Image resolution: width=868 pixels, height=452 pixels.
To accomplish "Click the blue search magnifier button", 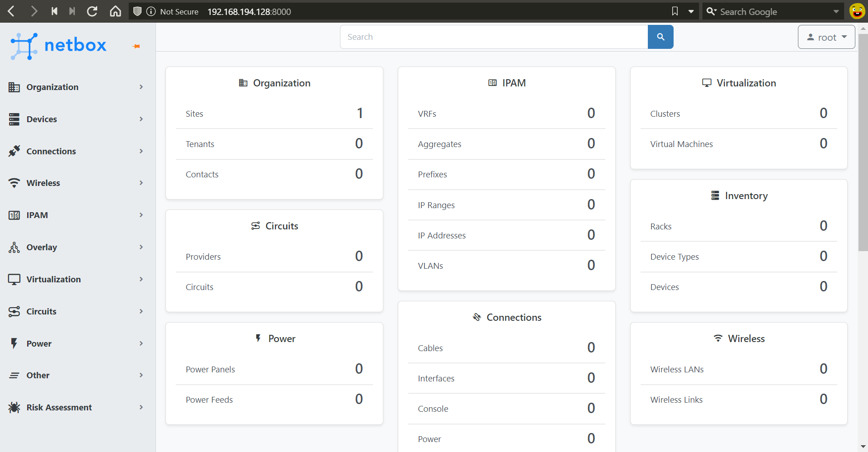I will pos(660,37).
